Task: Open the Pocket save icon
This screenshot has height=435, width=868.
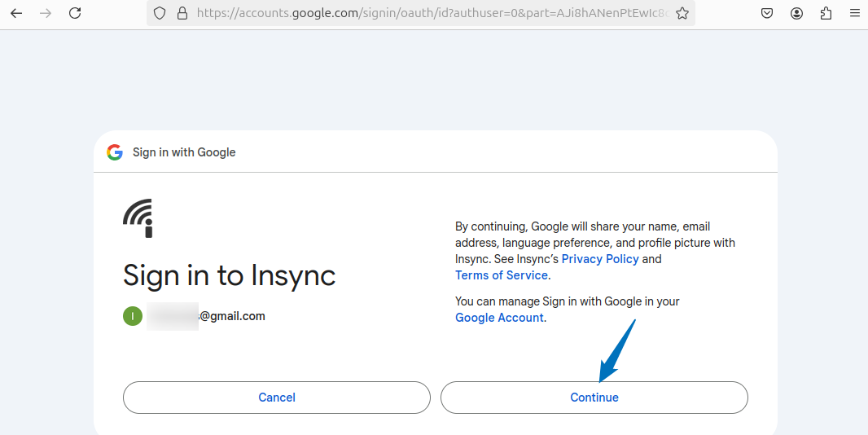Action: point(767,13)
